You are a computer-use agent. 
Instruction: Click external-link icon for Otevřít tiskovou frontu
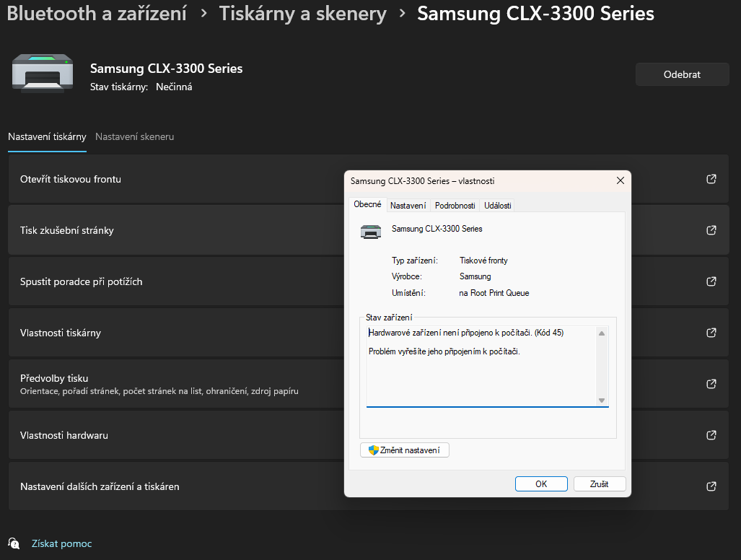click(x=711, y=179)
